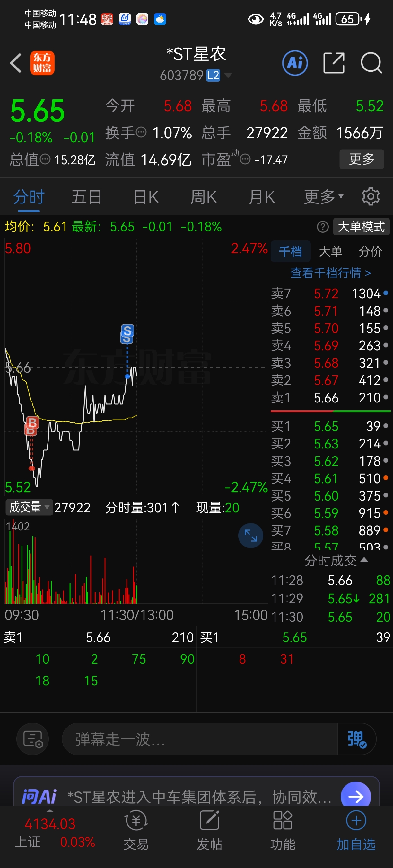Expand stock code dropdown arrow
This screenshot has width=393, height=868.
click(x=228, y=75)
